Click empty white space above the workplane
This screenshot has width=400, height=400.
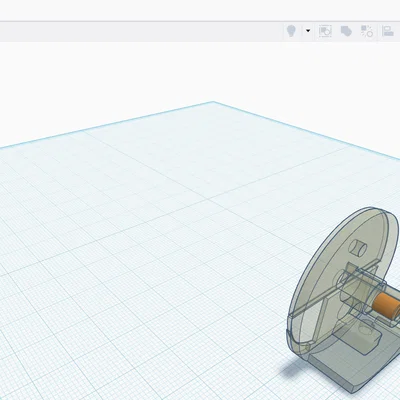133,73
